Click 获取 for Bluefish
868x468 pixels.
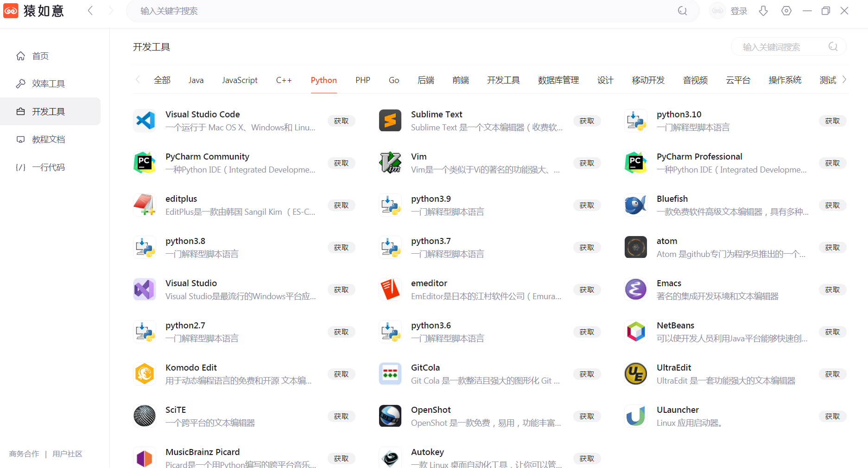pyautogui.click(x=833, y=205)
